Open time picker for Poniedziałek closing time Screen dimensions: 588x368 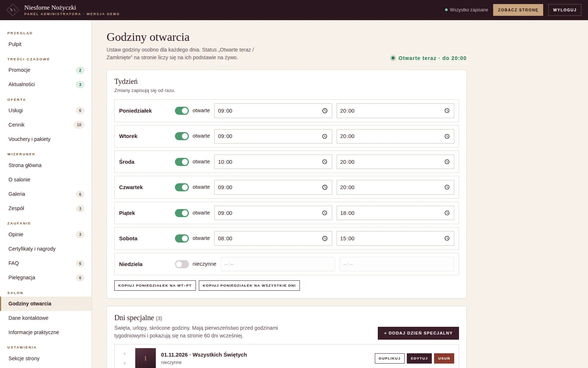point(447,111)
